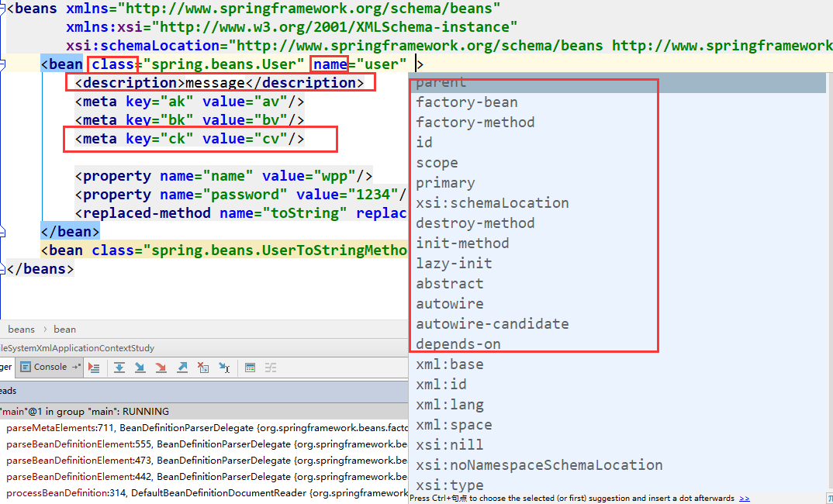
Task: Click the "spring.beans.User" class value
Action: pyautogui.click(x=223, y=64)
